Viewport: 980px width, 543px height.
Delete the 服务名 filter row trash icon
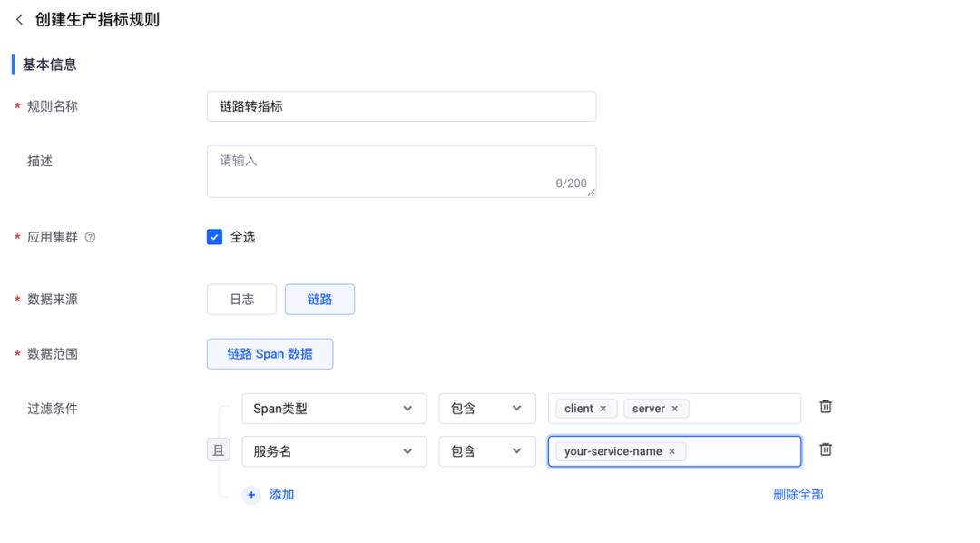coord(826,449)
